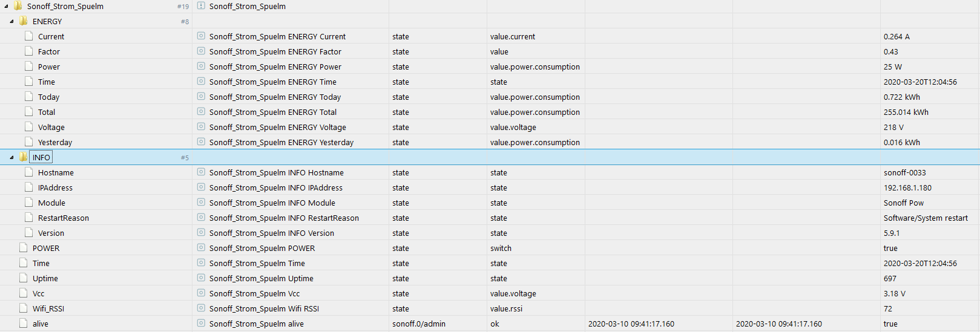This screenshot has width=980, height=332.
Task: Click the true value in POWER row
Action: point(890,248)
